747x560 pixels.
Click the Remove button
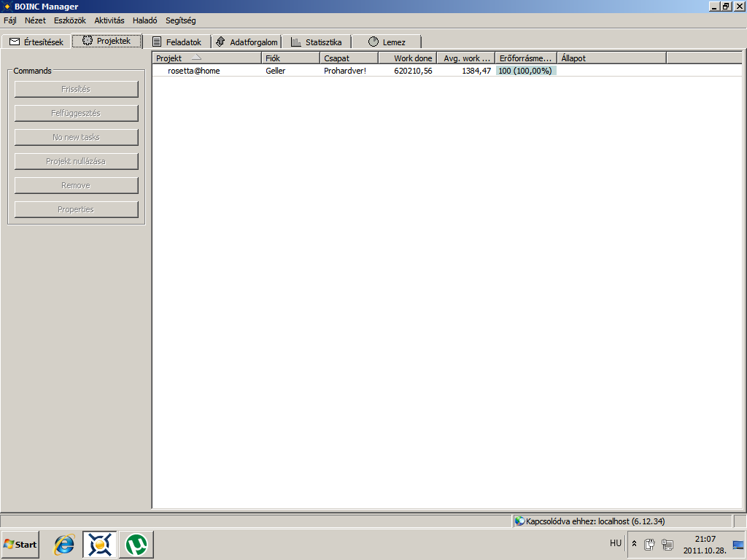click(x=76, y=185)
